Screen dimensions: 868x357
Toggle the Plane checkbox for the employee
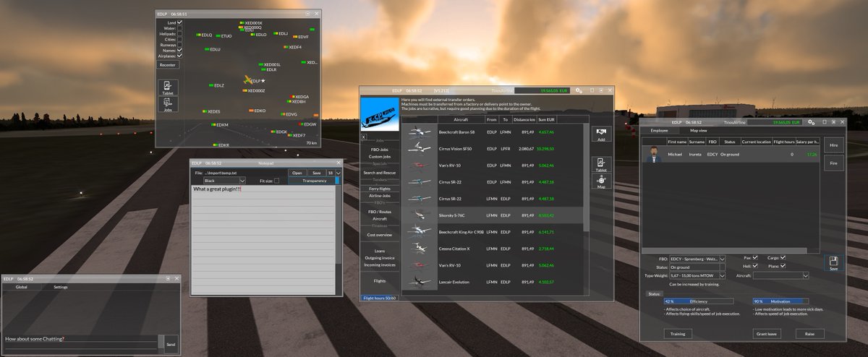pyautogui.click(x=783, y=266)
